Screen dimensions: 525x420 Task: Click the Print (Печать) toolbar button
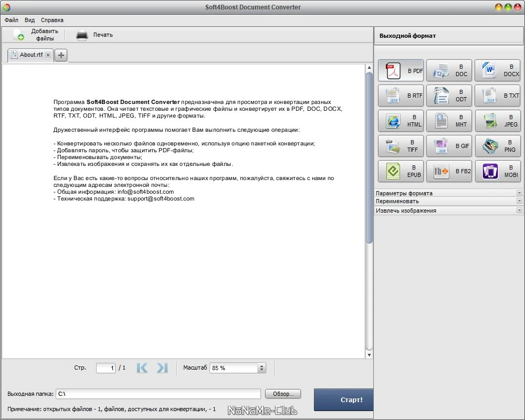click(x=94, y=35)
